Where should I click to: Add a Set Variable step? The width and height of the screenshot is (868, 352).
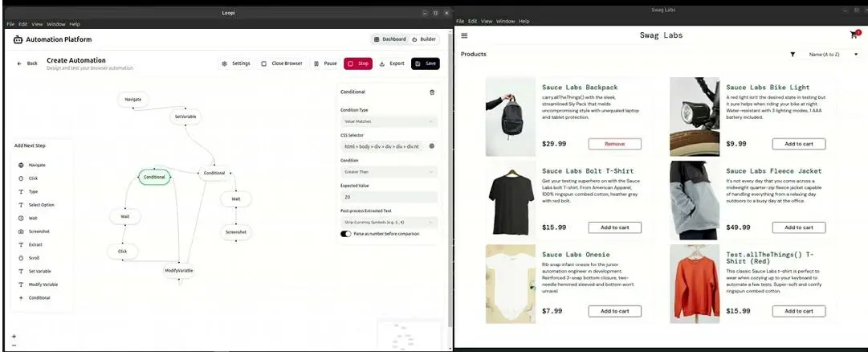tap(42, 272)
